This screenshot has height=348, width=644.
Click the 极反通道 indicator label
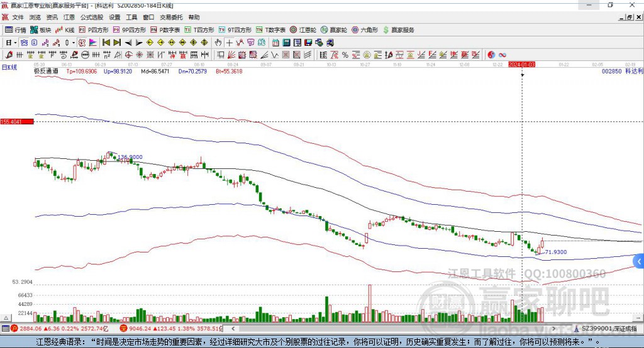point(46,72)
